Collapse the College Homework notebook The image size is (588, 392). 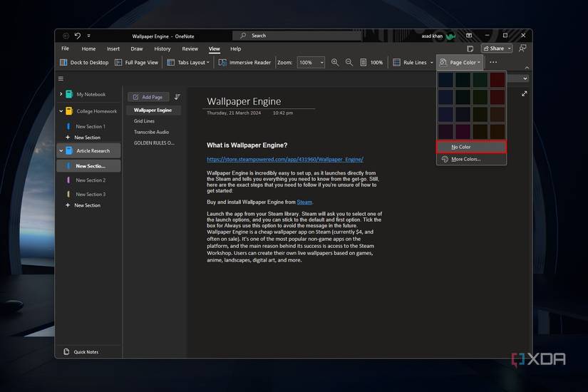[61, 111]
